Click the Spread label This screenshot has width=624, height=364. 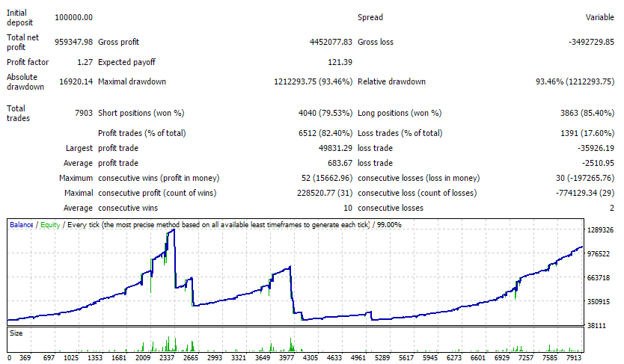(370, 17)
